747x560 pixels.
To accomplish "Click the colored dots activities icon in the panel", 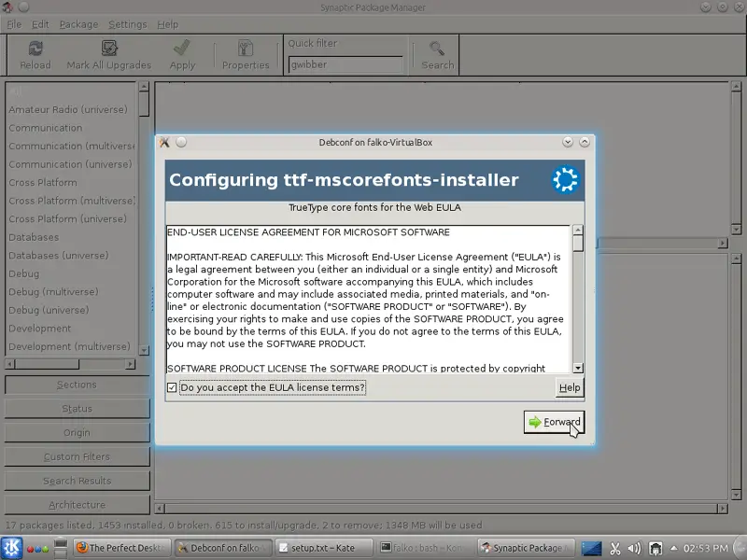I will pyautogui.click(x=38, y=549).
